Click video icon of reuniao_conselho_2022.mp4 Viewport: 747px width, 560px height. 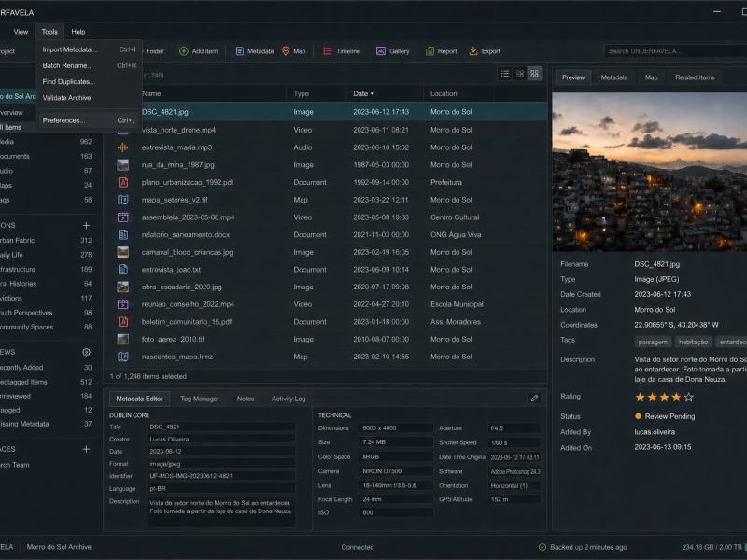pyautogui.click(x=123, y=304)
